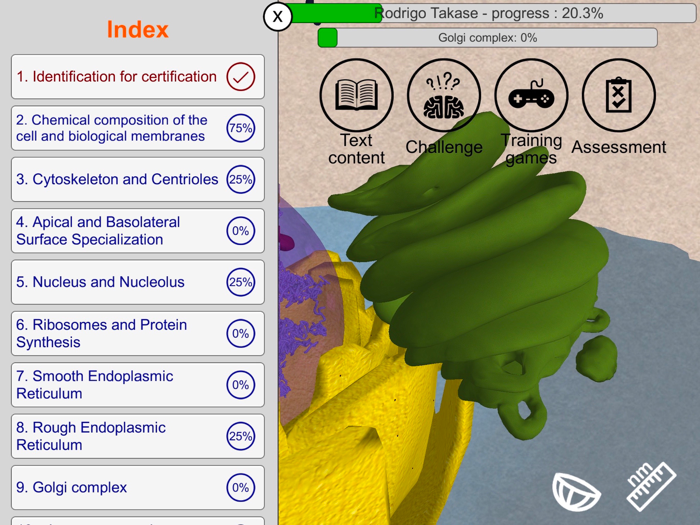Screen dimensions: 700x525
Task: Select chapter 4 Apical and Basolateral Surface Specialization
Action: (x=138, y=231)
